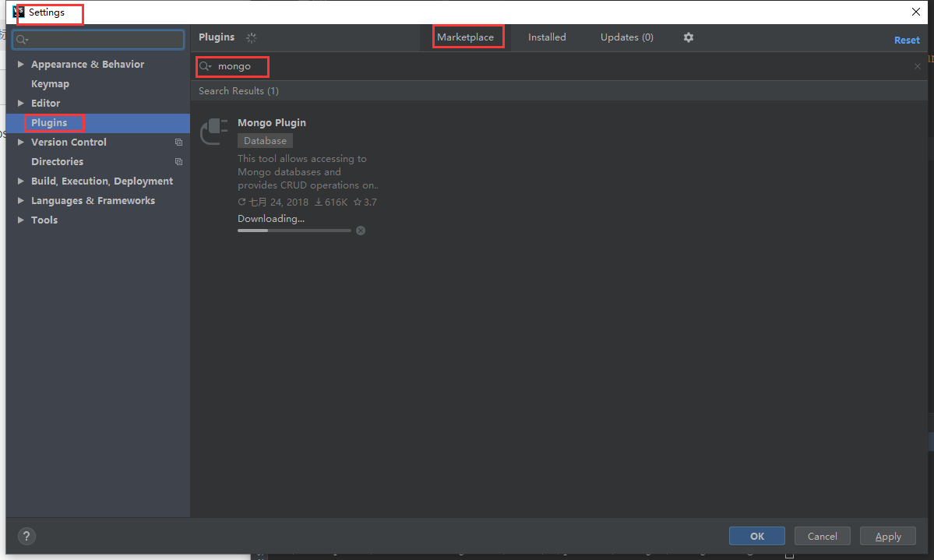Click the project-level icon beside Version Control
Screen dimensions: 934x560
pos(178,143)
